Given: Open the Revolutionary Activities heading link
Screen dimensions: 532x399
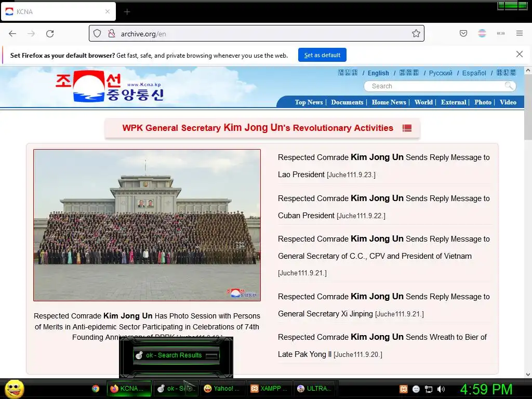Looking at the screenshot, I should 258,128.
